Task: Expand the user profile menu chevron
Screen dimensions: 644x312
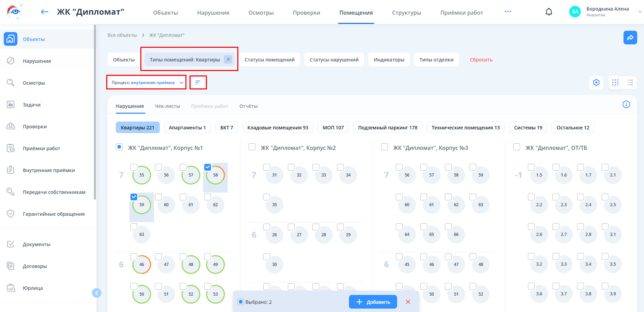Action: pos(640,12)
